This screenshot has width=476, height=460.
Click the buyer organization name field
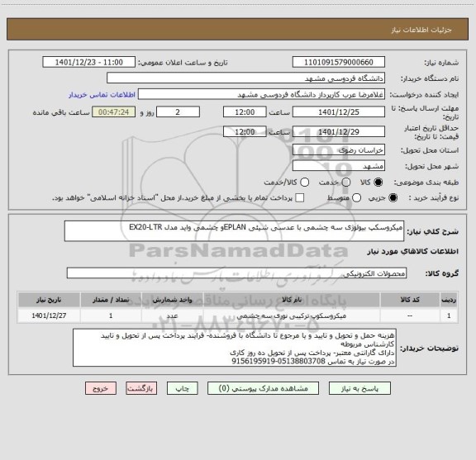coord(246,78)
